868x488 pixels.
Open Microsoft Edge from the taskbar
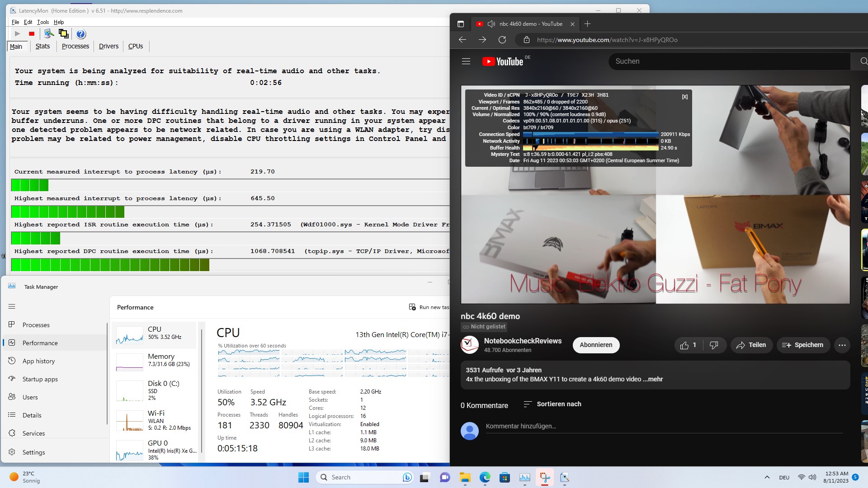coord(485,477)
